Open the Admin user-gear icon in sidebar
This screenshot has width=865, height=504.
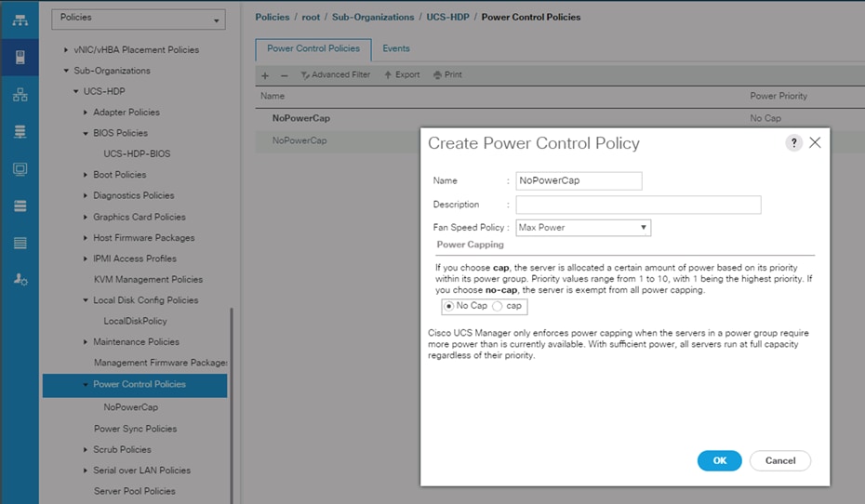pyautogui.click(x=20, y=280)
